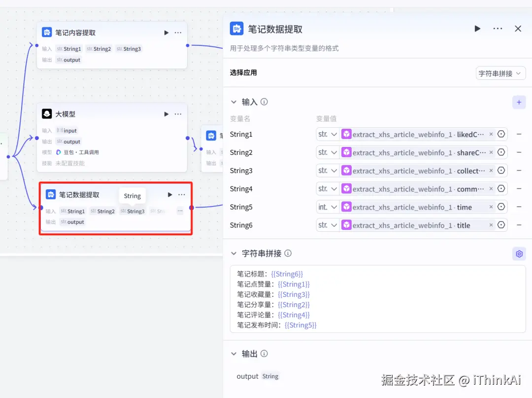Click the settings gear beside 字符串拼接 section

click(519, 253)
